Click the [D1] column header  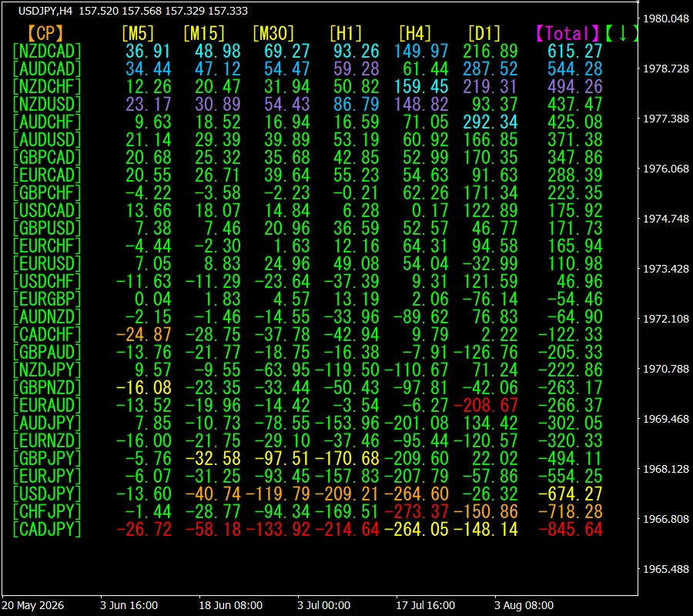tap(484, 34)
